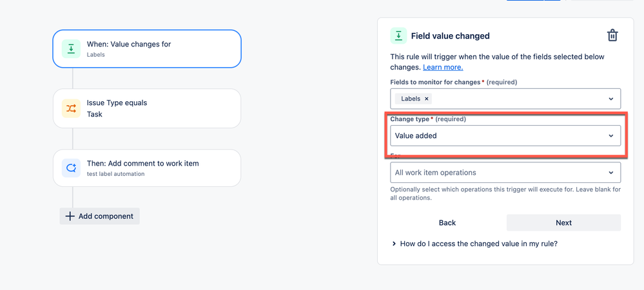Click the Field value changed header icon

(x=398, y=35)
